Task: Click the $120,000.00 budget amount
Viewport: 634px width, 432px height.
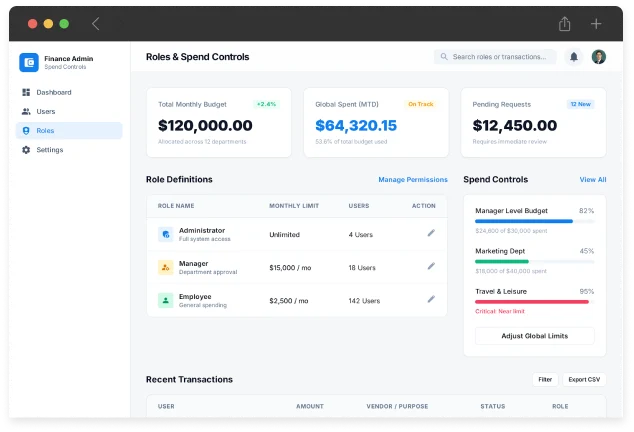Action: coord(205,125)
